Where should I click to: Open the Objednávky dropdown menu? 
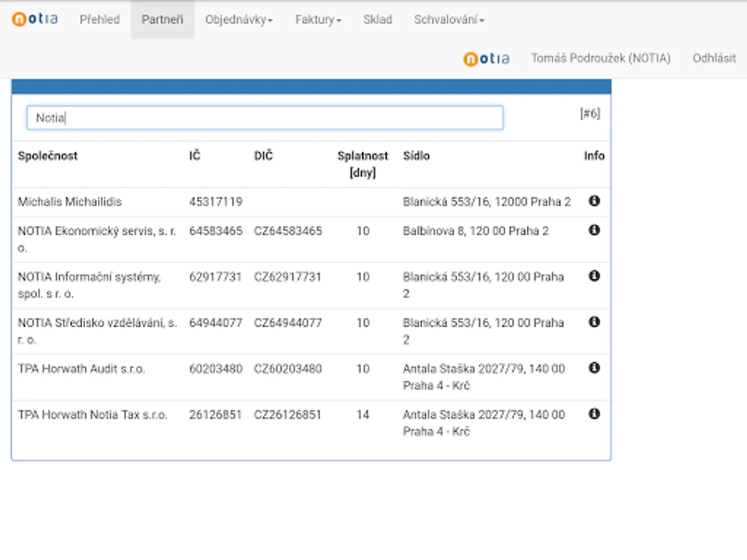coord(239,19)
